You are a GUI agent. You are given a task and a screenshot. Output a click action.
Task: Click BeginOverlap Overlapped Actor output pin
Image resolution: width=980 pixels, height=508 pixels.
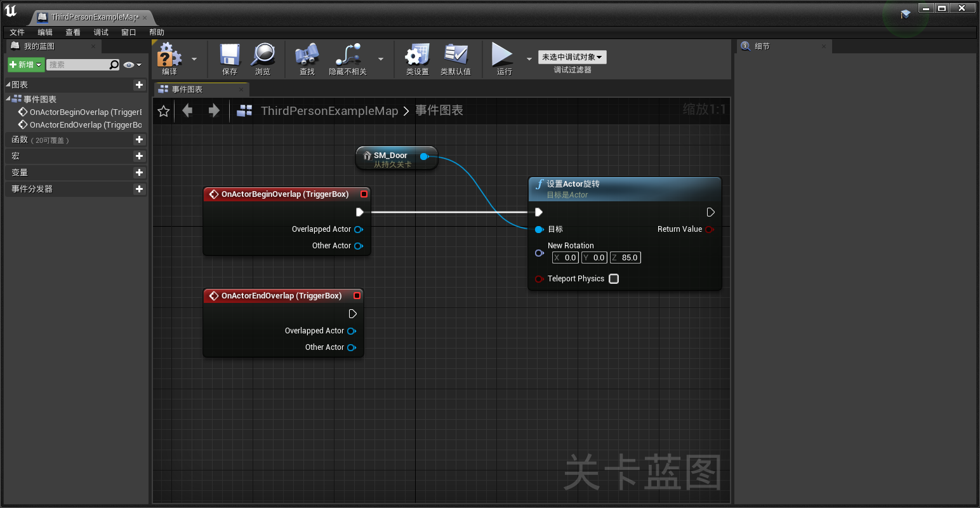359,229
